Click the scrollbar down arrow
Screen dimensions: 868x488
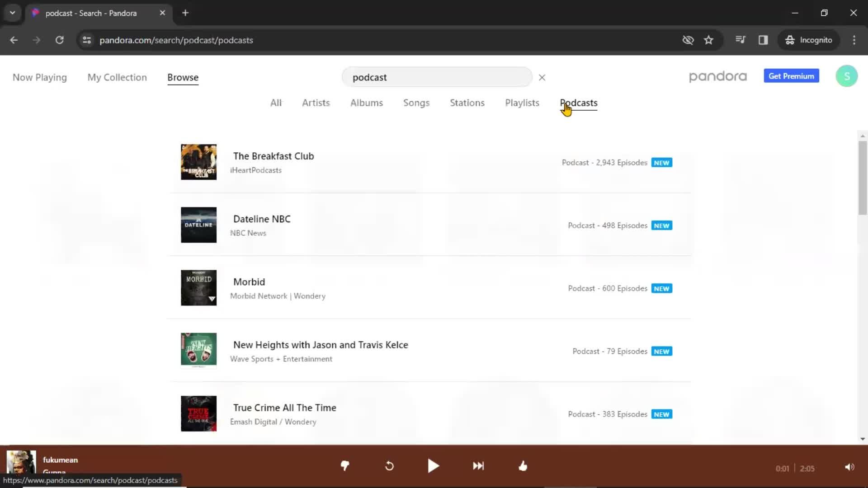pyautogui.click(x=863, y=439)
